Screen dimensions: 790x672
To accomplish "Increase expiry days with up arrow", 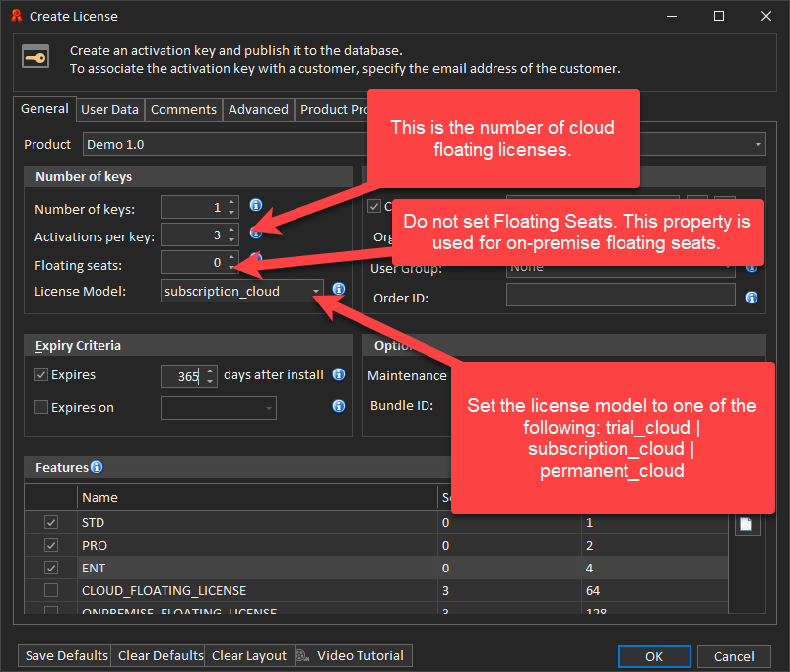I will tap(210, 371).
